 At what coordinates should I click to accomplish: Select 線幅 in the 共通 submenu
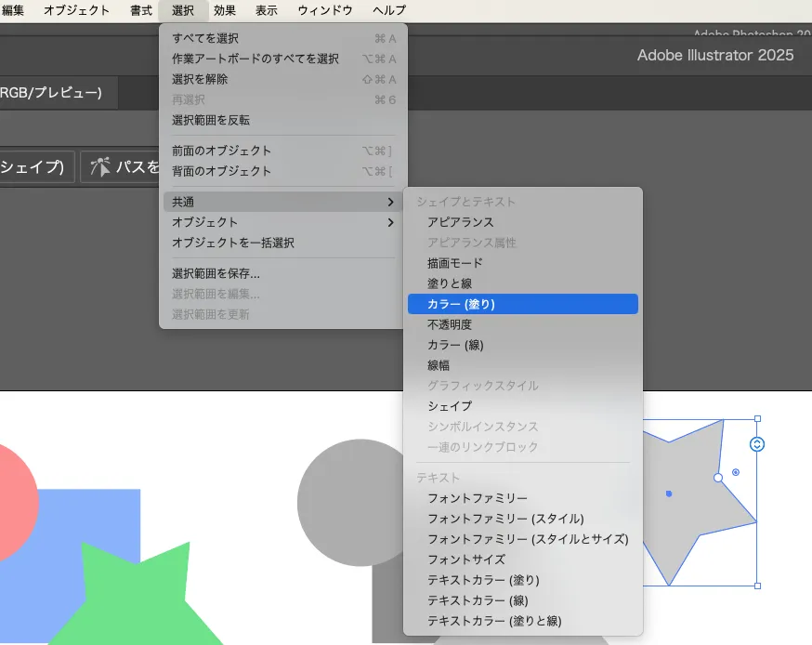(x=439, y=365)
